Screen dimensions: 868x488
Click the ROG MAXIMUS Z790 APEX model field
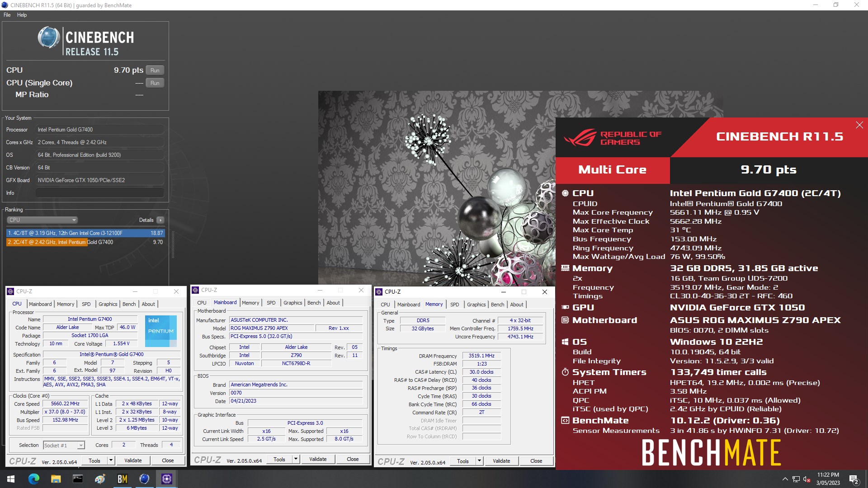[272, 328]
